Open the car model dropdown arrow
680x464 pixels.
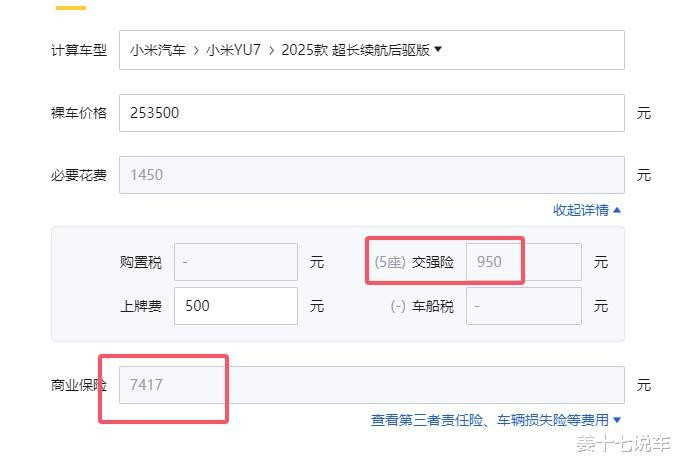coord(438,49)
